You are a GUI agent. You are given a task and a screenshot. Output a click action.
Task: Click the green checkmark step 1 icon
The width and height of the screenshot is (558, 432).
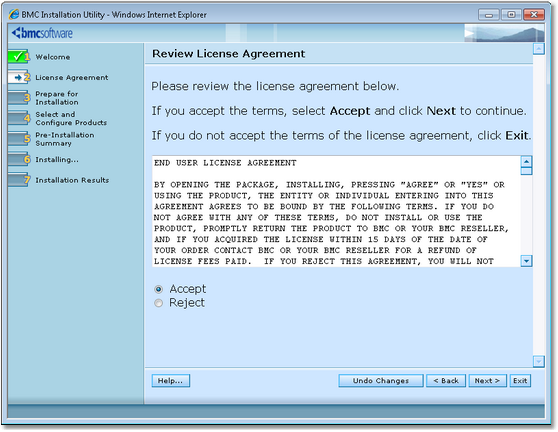click(18, 57)
